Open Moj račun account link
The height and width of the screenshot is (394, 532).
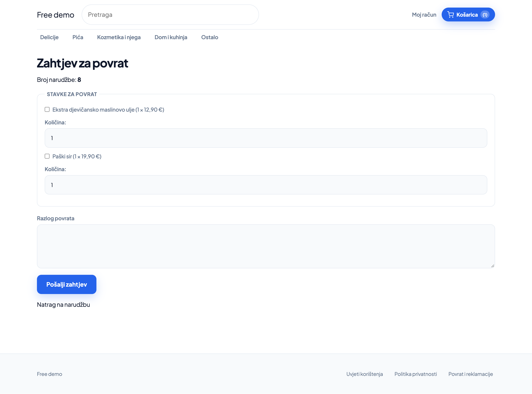point(424,15)
